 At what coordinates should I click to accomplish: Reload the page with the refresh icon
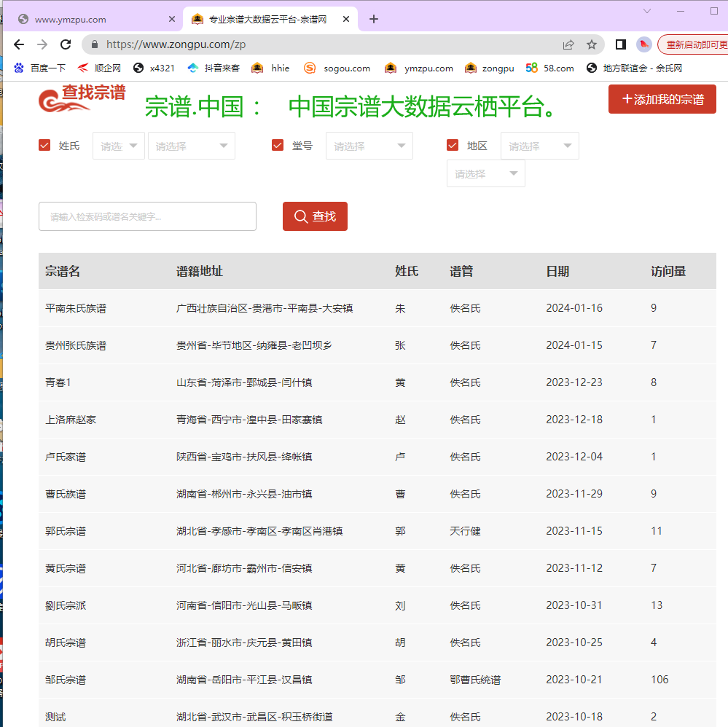[66, 44]
